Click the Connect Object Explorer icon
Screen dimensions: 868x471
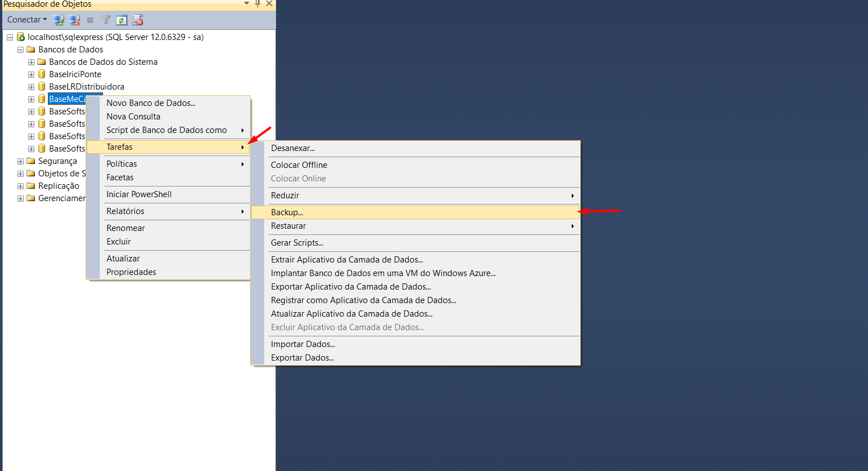coord(58,20)
